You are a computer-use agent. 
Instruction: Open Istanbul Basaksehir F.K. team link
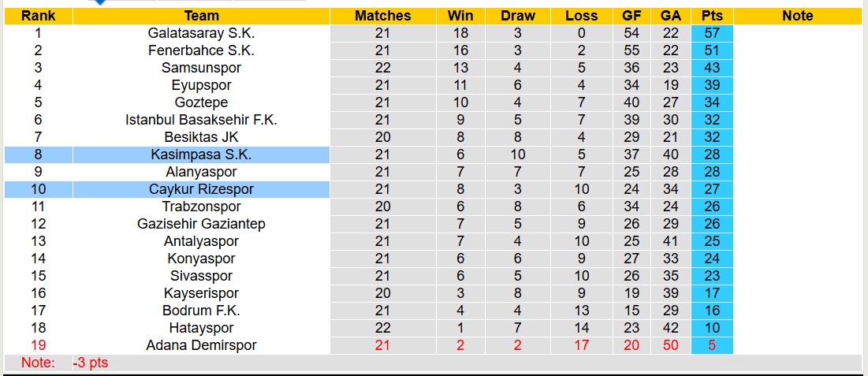tap(201, 120)
